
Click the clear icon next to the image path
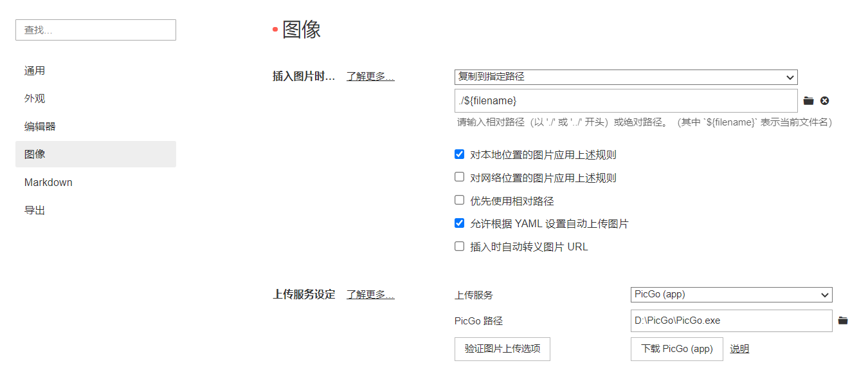click(x=824, y=101)
